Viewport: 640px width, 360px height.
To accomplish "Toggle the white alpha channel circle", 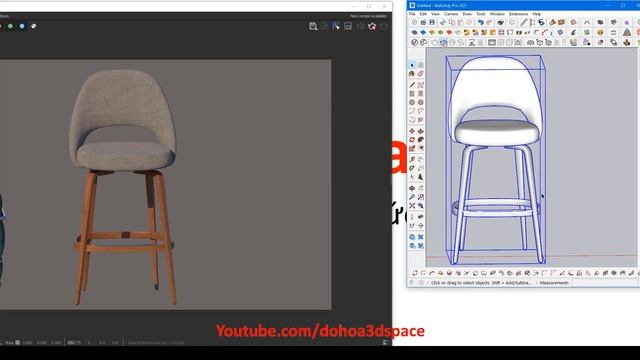I will tap(33, 26).
